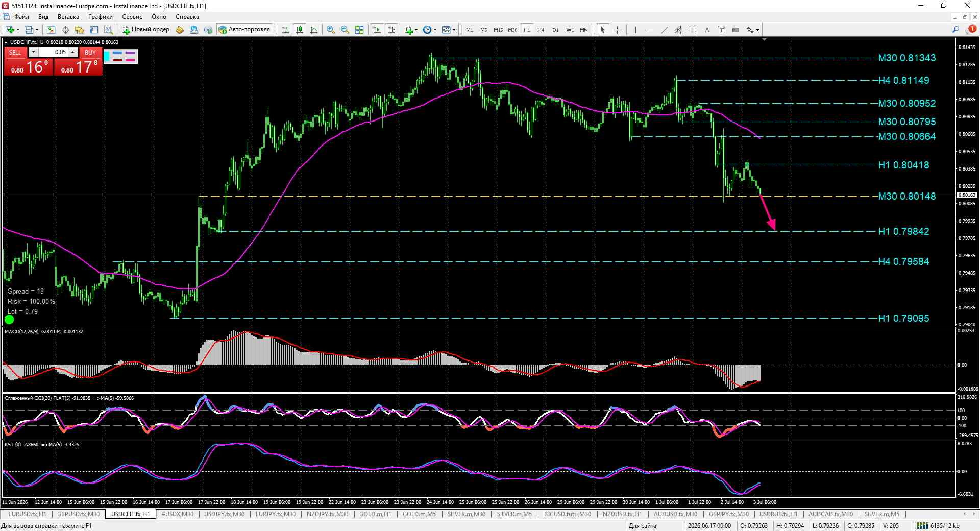Open the Strategy Tester magnifier icon
Viewport: 980px width, 531px height.
coord(108,30)
